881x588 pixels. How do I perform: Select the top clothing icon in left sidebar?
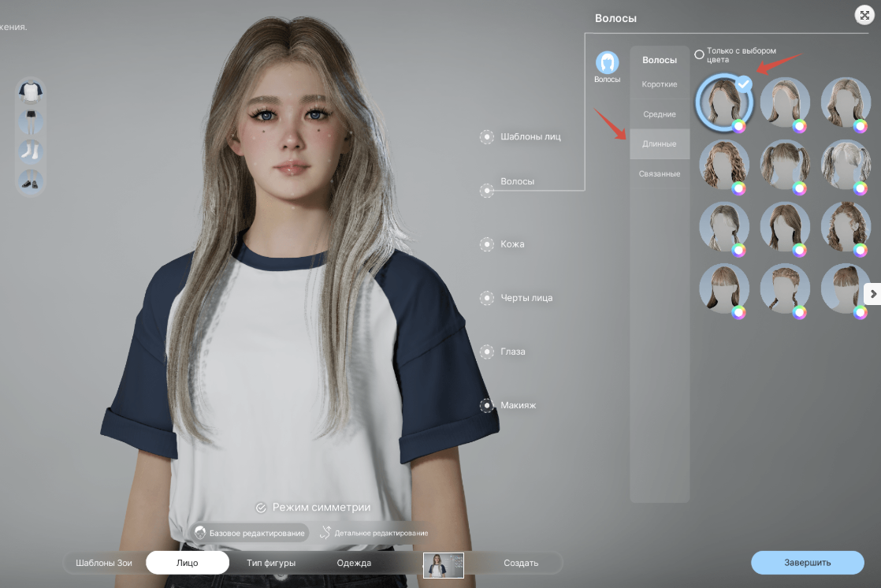pyautogui.click(x=31, y=91)
